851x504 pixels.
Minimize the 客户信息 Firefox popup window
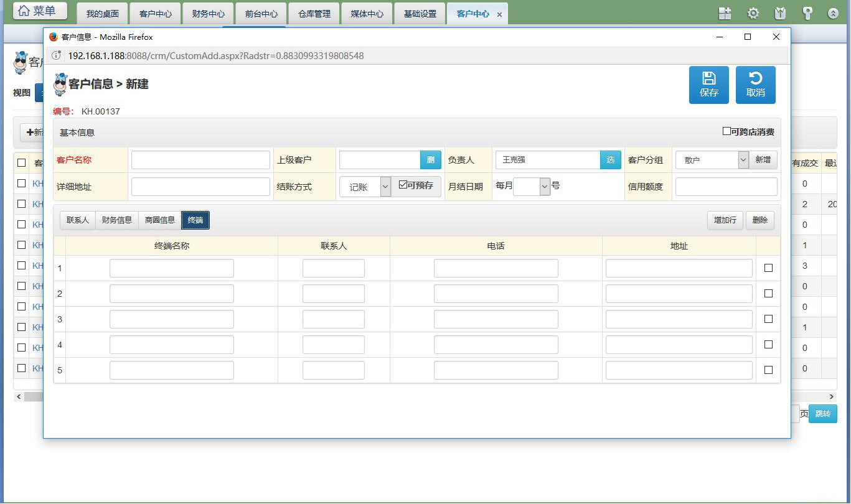(720, 37)
